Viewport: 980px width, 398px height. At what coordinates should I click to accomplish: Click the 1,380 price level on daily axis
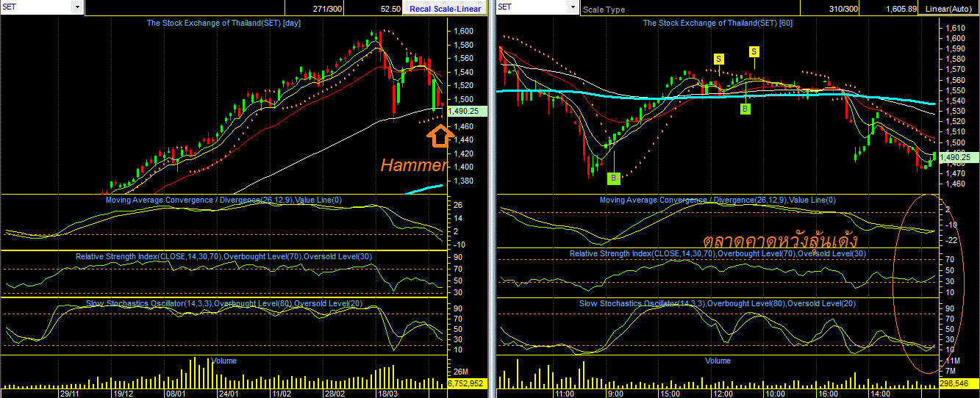[x=464, y=181]
